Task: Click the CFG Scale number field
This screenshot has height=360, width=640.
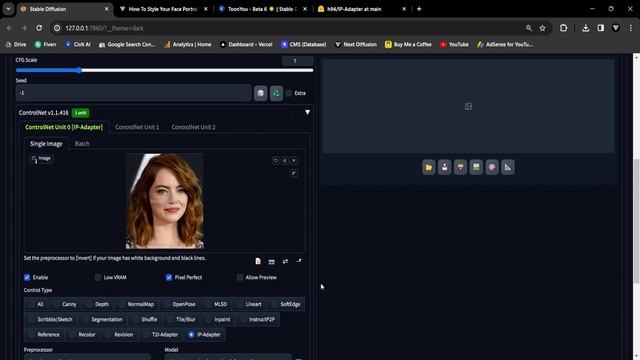Action: pyautogui.click(x=298, y=61)
